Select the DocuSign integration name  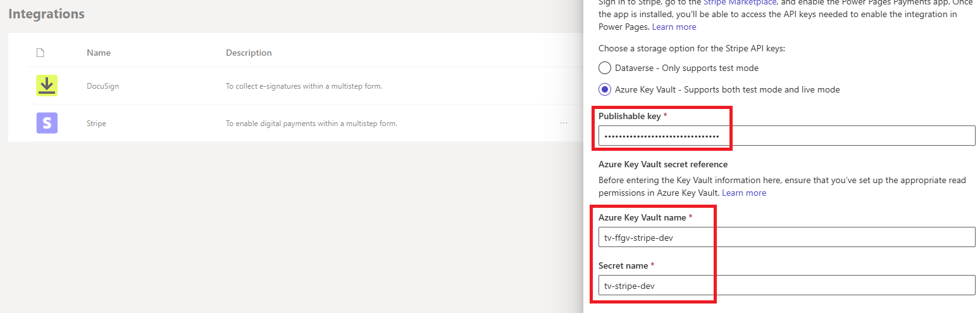(102, 86)
